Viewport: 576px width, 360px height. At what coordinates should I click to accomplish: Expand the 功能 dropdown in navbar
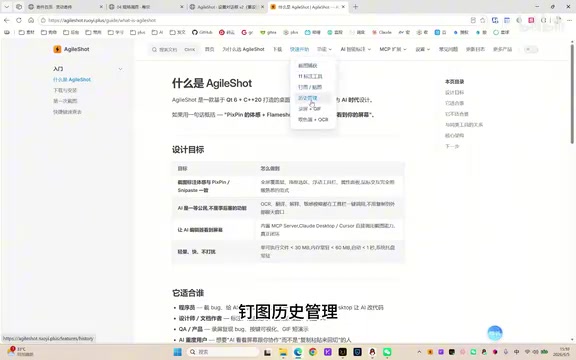[x=324, y=49]
